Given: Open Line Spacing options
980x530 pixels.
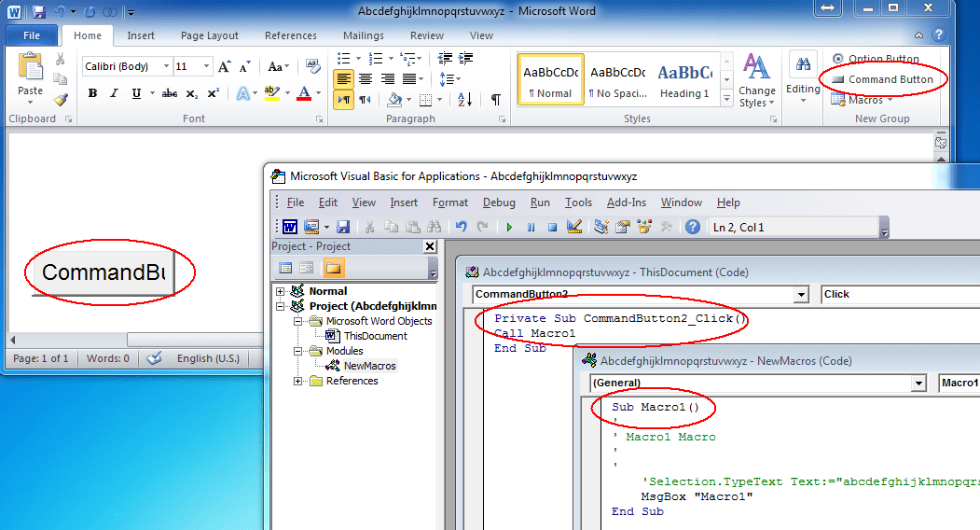Looking at the screenshot, I should point(449,78).
